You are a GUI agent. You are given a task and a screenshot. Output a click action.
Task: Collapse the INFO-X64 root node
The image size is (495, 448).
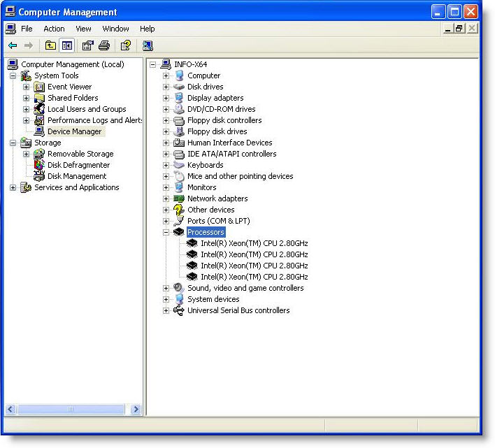pos(153,64)
